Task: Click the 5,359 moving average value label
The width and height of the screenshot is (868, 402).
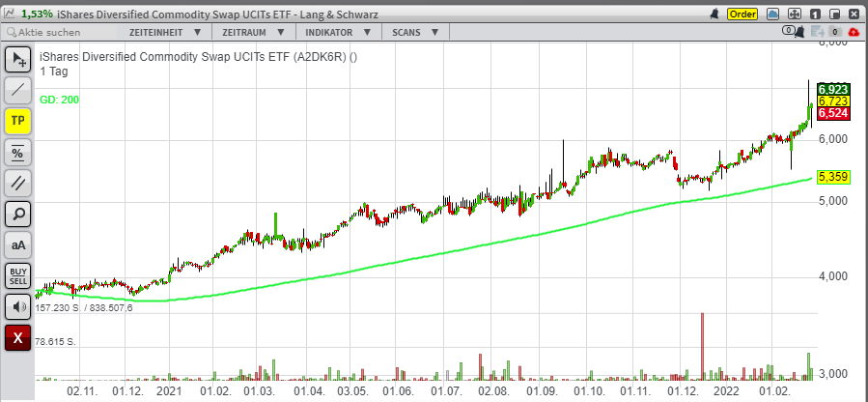Action: (x=833, y=177)
